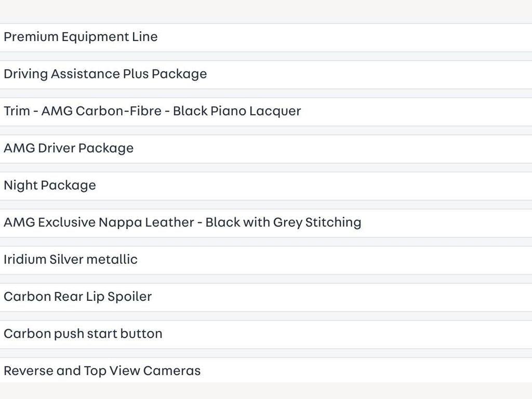Select AMG Exclusive Nappa Leather option
The width and height of the screenshot is (532, 399).
click(266, 223)
